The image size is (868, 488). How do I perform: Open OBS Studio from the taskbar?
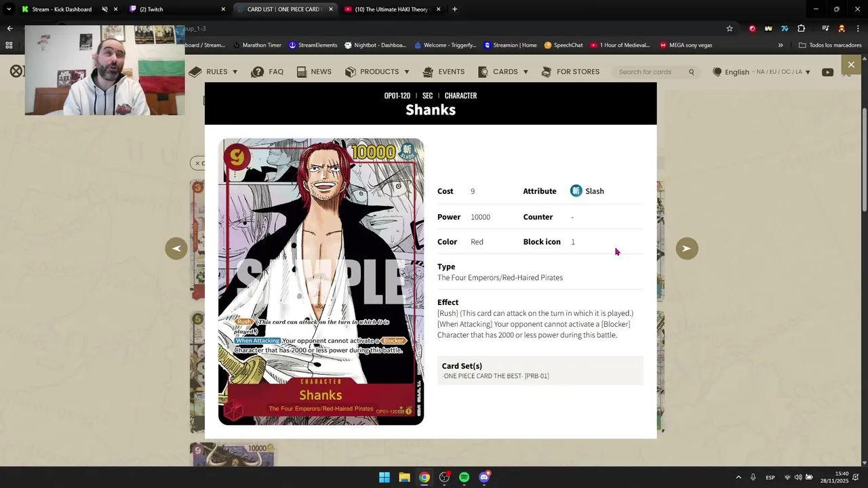tap(444, 478)
